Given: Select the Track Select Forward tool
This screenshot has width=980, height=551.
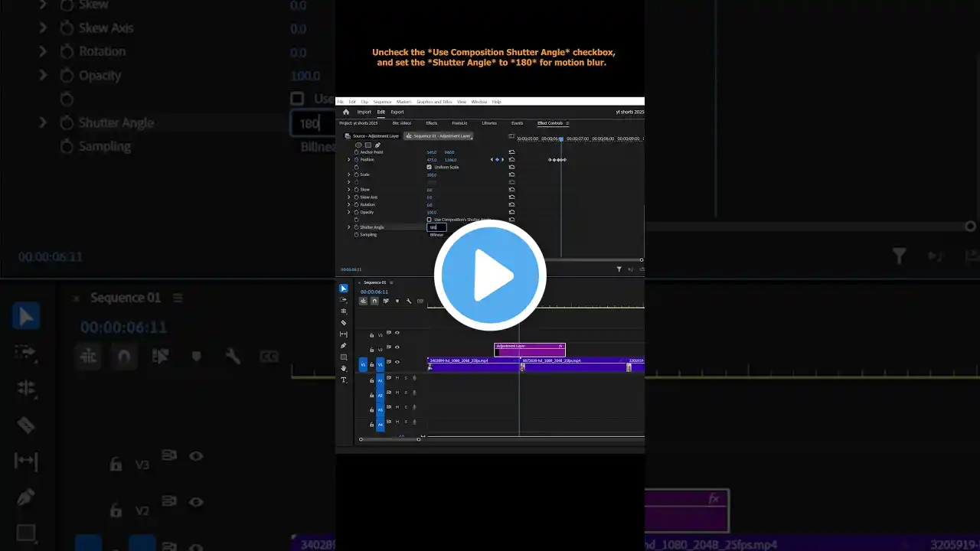Looking at the screenshot, I should (344, 300).
